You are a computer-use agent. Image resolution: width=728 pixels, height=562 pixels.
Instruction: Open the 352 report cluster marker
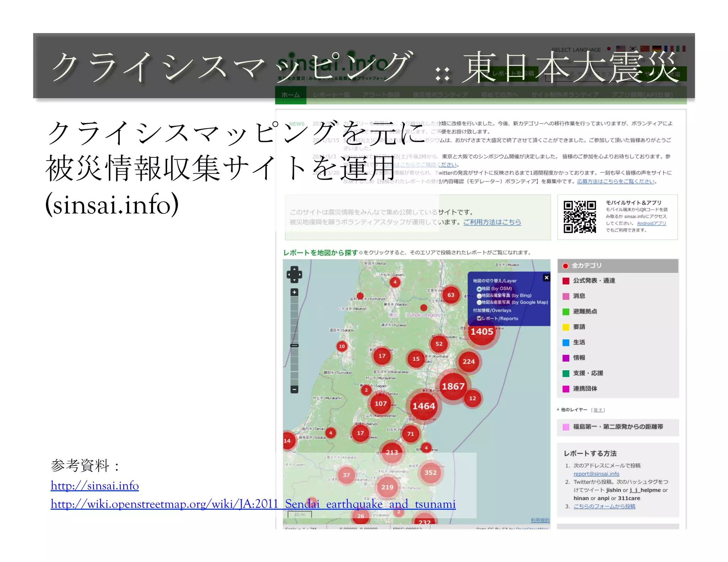tap(430, 472)
